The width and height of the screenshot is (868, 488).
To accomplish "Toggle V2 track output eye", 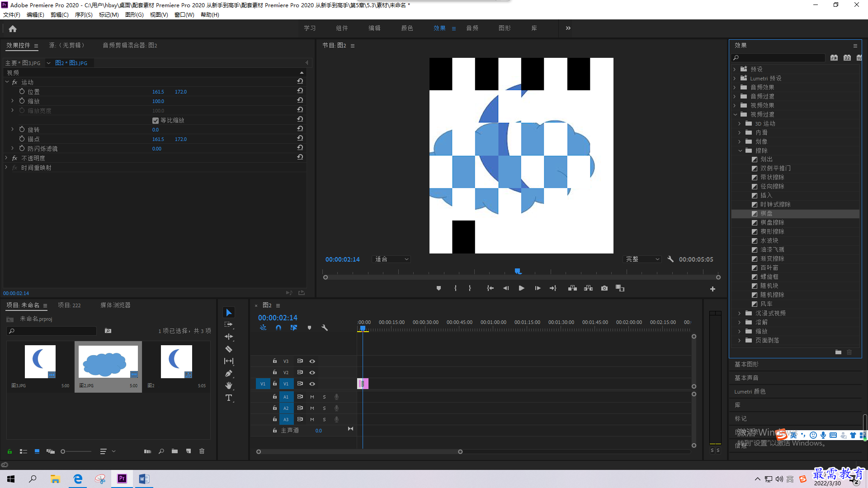I will [312, 373].
